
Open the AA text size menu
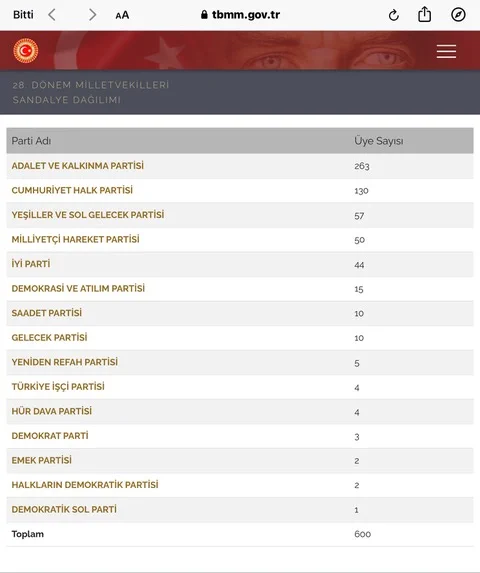point(122,15)
